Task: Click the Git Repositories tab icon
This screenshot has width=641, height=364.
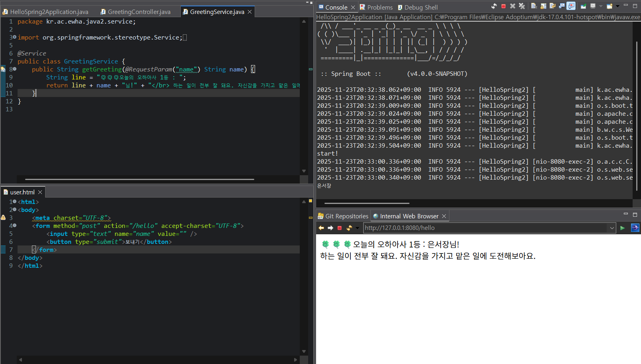Action: [320, 216]
